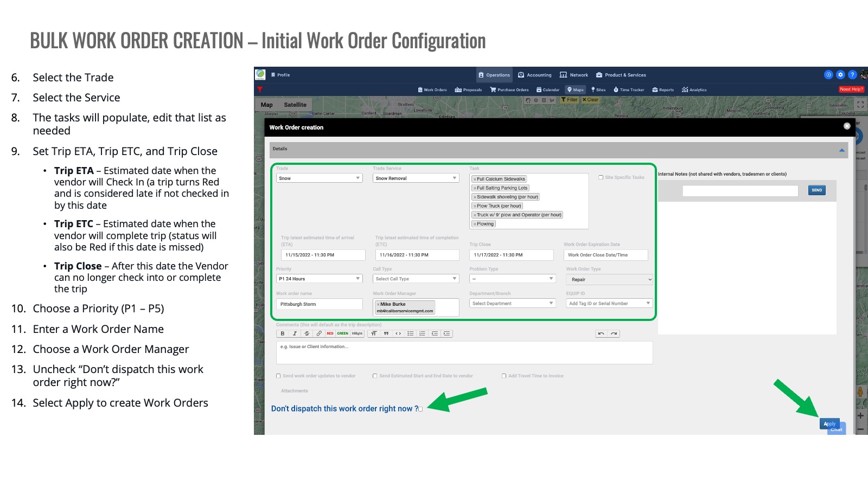Screen dimensions: 868x488
Task: Apply RED text color in comments
Action: tap(330, 333)
